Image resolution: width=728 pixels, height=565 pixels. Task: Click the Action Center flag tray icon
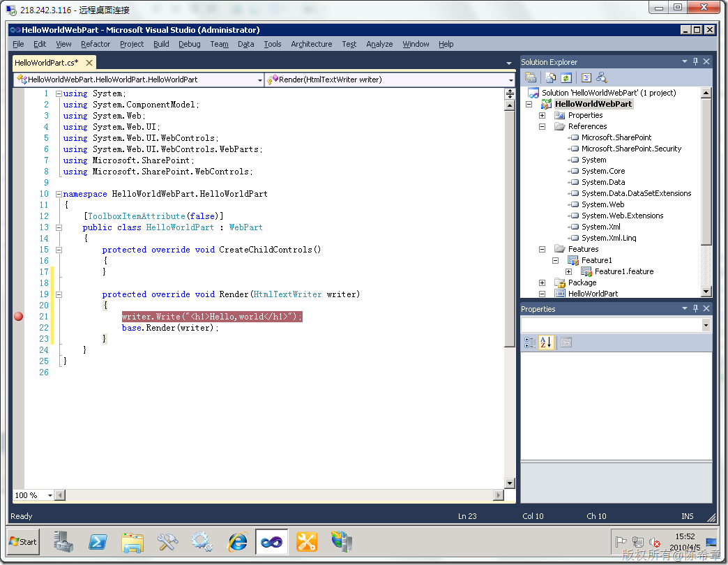[x=621, y=542]
